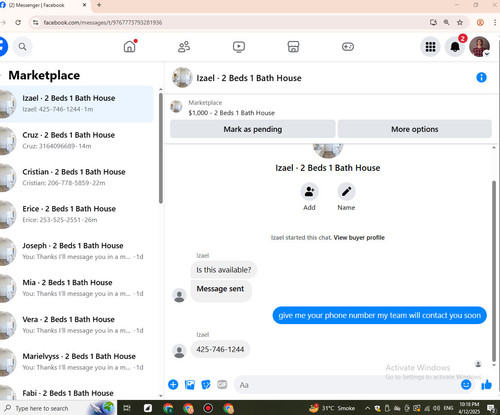This screenshot has width=500, height=415.
Task: Attach a photo using the image icon
Action: [x=190, y=385]
